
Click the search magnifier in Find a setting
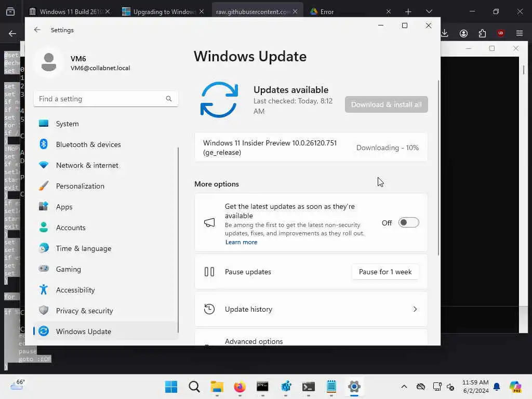pos(169,99)
